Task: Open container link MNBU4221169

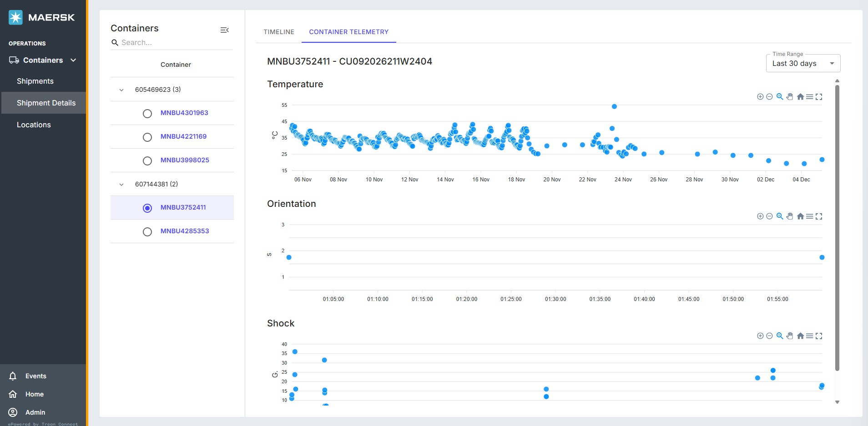Action: (x=183, y=136)
